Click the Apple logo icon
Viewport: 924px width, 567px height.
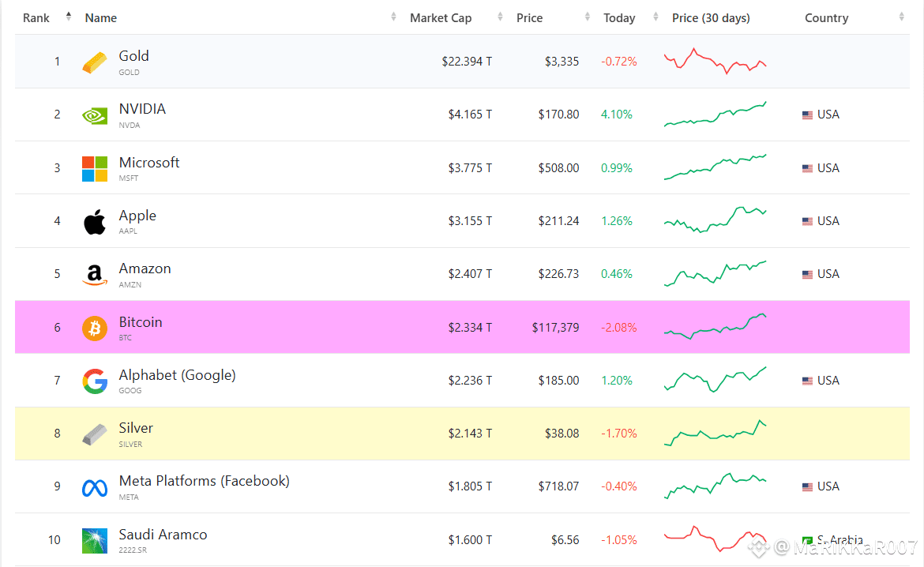coord(94,222)
